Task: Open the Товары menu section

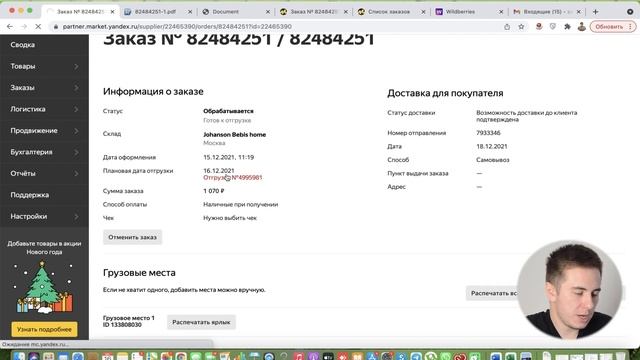Action: (23, 66)
